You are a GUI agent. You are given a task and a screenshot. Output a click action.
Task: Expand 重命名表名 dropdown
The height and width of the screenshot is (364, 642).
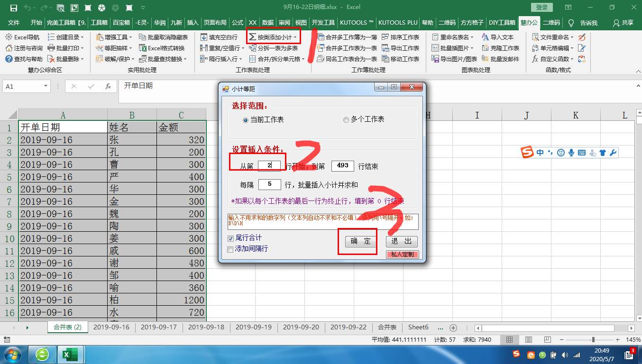point(472,37)
